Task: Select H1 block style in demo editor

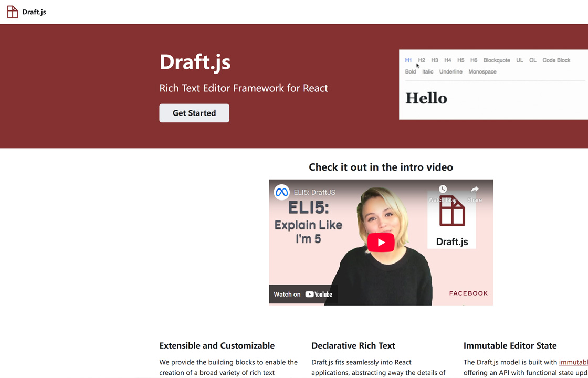Action: click(408, 60)
